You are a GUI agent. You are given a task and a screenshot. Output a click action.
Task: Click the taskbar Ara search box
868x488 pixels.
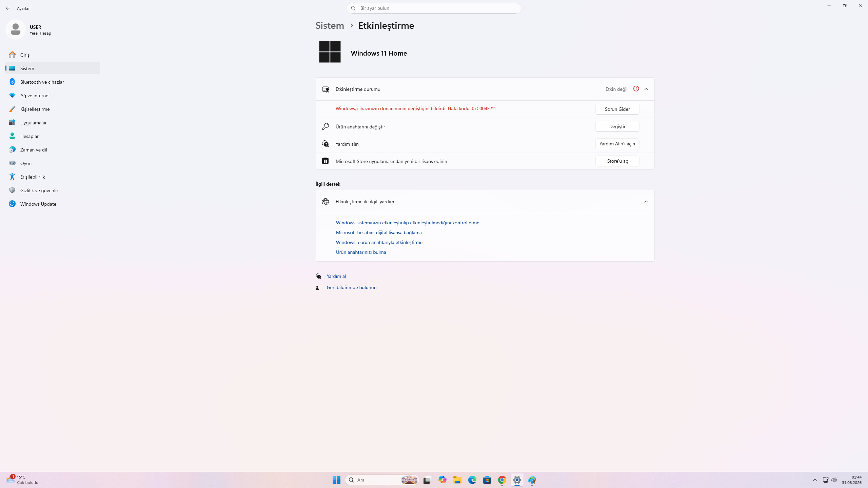[382, 480]
